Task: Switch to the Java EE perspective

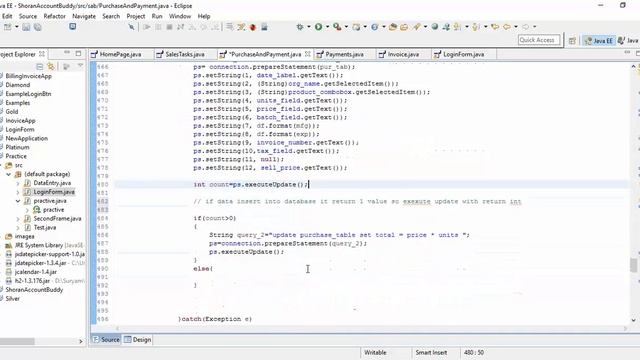Action: click(599, 40)
